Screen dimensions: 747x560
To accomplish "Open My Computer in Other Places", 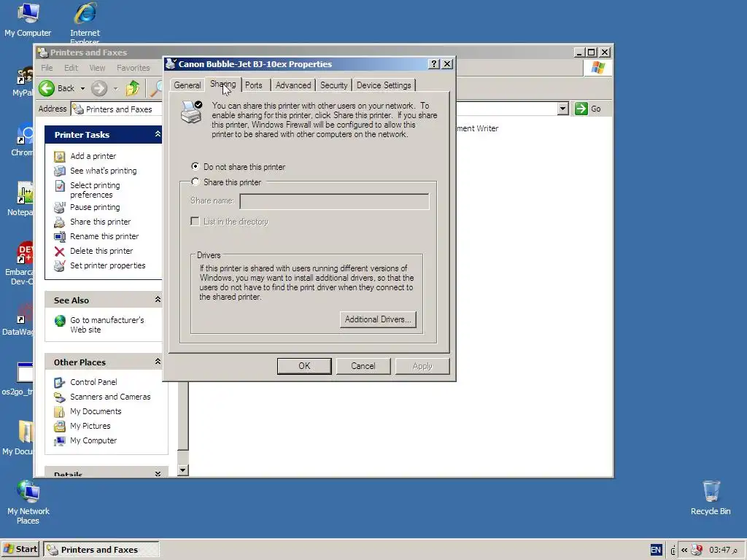I will pos(93,441).
